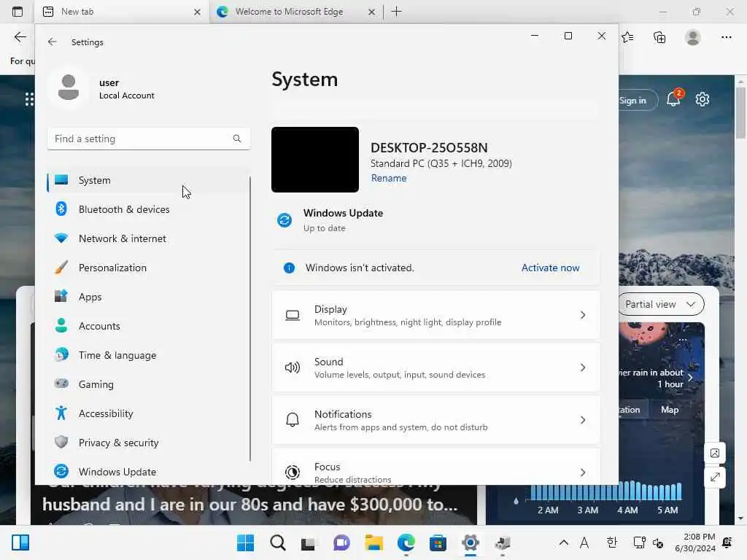
Task: Click the expand view icon in Edge page
Action: coord(715,477)
